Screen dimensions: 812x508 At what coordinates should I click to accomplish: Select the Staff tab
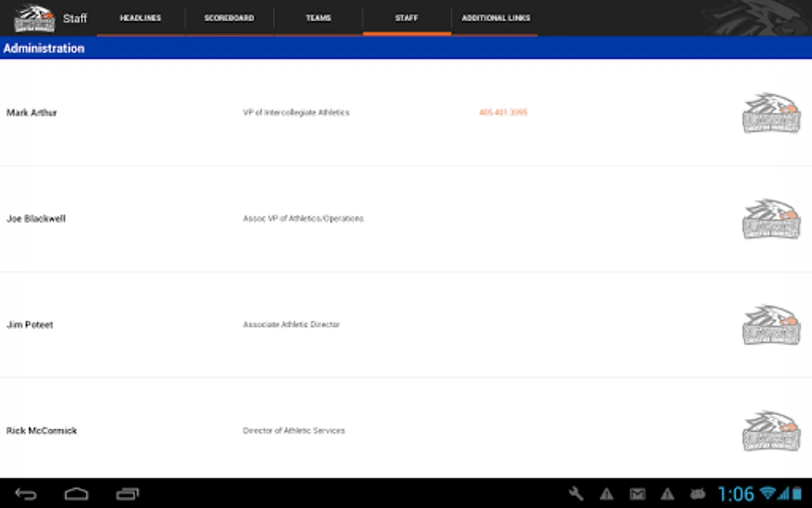point(407,18)
